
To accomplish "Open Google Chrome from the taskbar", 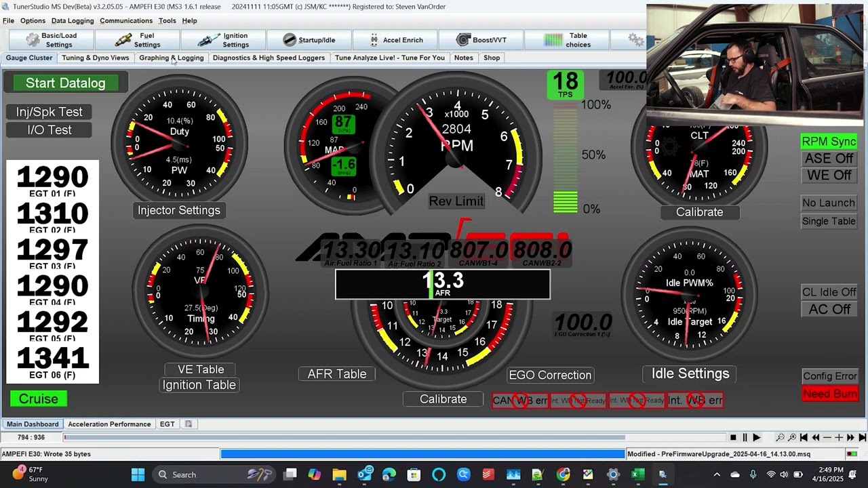I will click(x=563, y=474).
